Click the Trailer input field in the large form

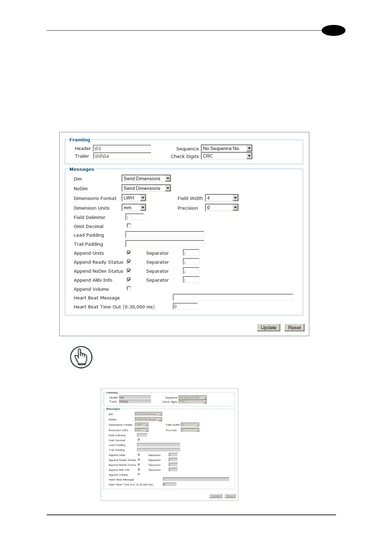[x=122, y=156]
